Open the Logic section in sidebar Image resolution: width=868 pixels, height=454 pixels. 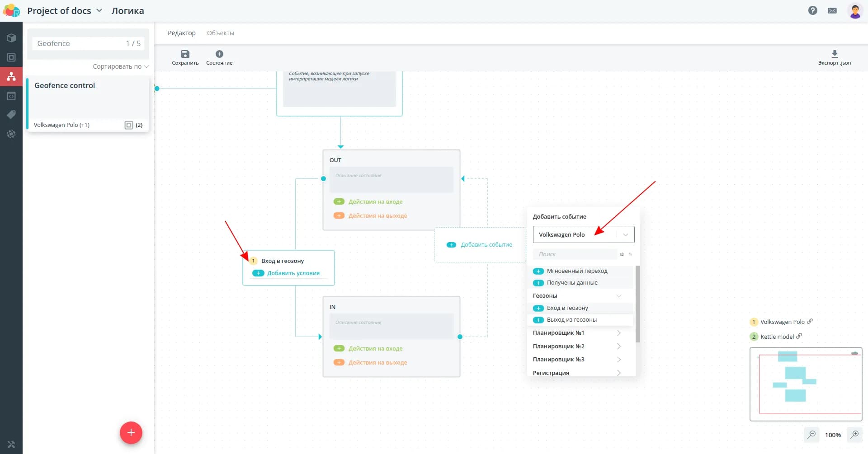tap(11, 76)
